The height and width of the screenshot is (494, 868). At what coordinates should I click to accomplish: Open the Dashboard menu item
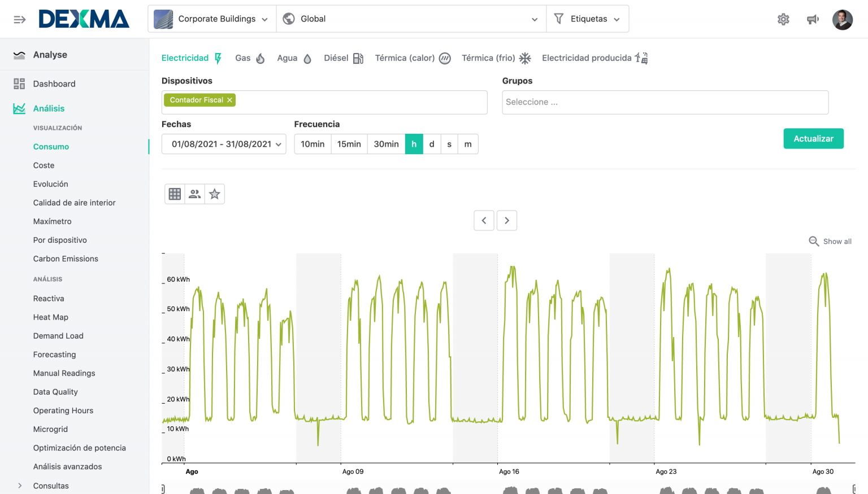tap(54, 84)
